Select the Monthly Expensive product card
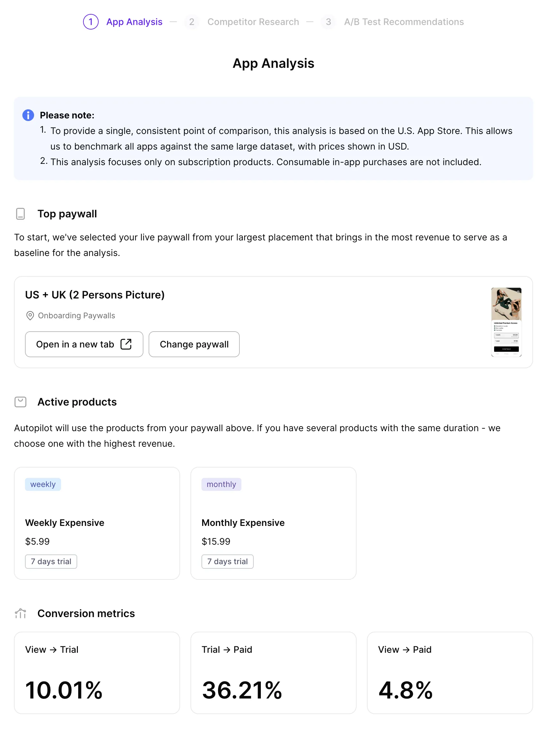 [x=273, y=523]
